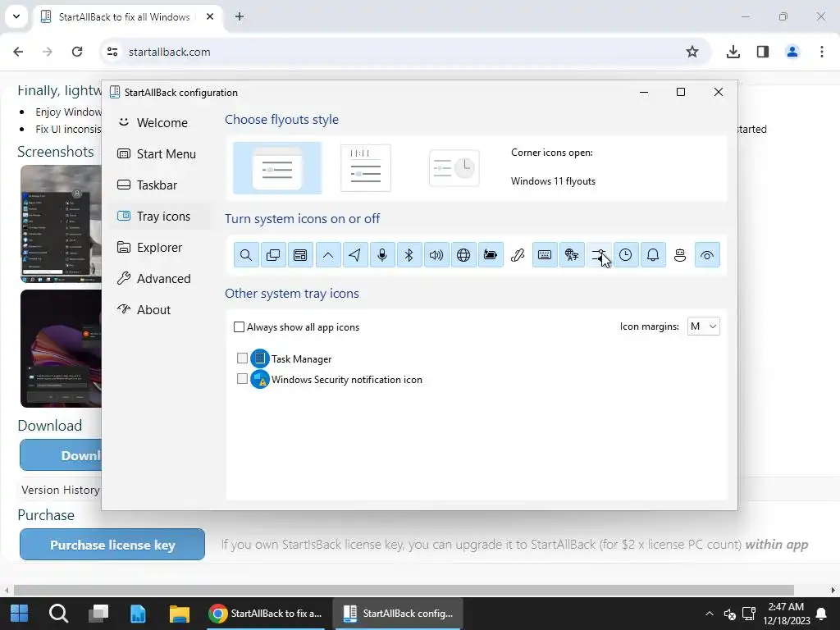The image size is (840, 630).
Task: Reload the startallback.com page
Action: 77,52
